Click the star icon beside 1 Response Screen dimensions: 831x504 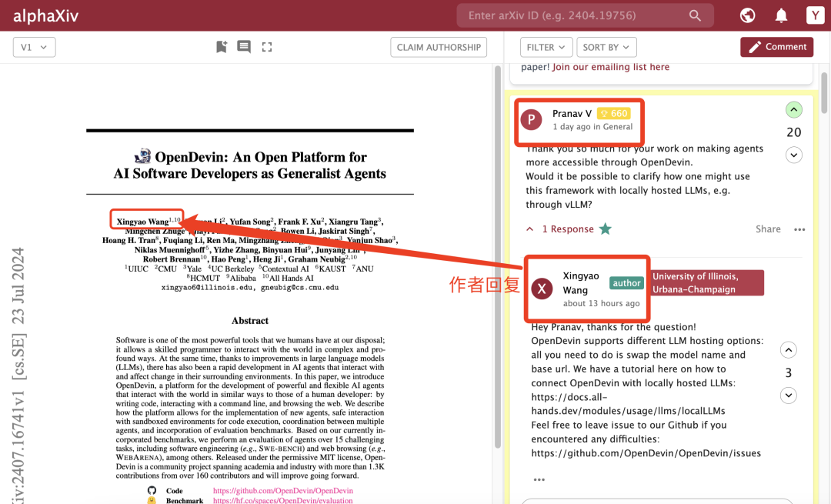(606, 229)
